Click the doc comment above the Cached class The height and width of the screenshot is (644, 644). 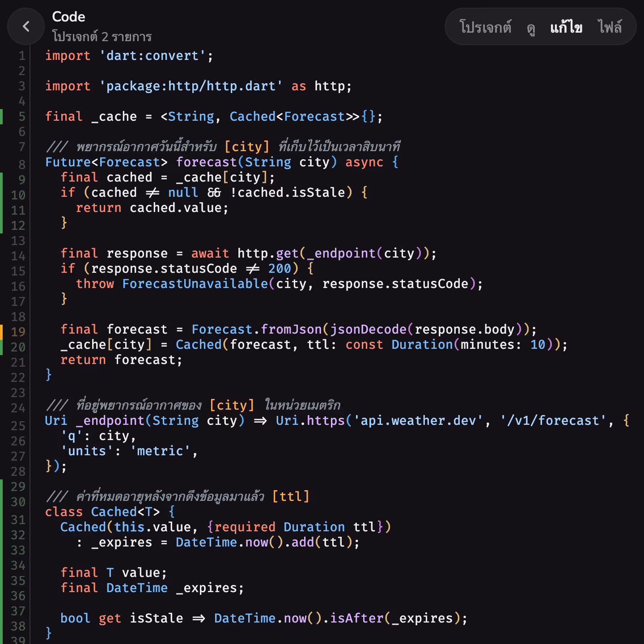(178, 496)
